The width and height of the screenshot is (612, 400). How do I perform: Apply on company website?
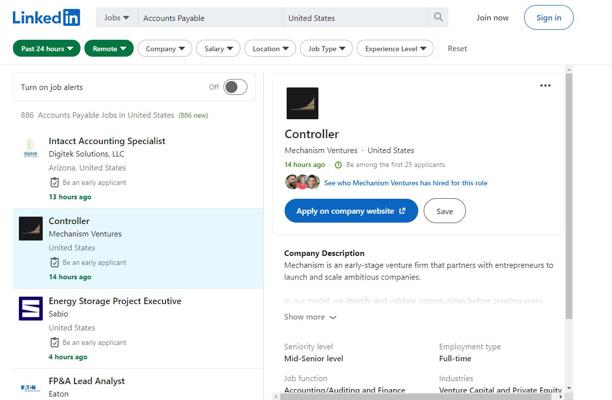point(351,211)
